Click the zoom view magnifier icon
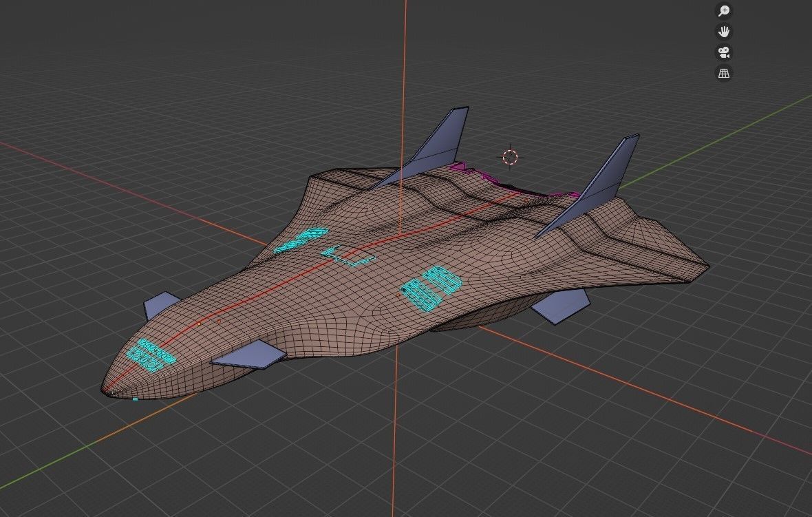812x517 pixels. tap(724, 11)
